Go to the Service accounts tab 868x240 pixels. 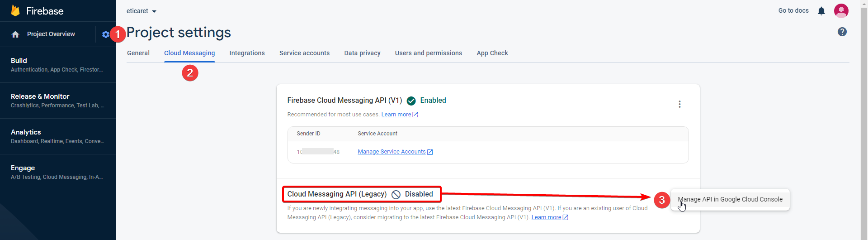(x=305, y=53)
